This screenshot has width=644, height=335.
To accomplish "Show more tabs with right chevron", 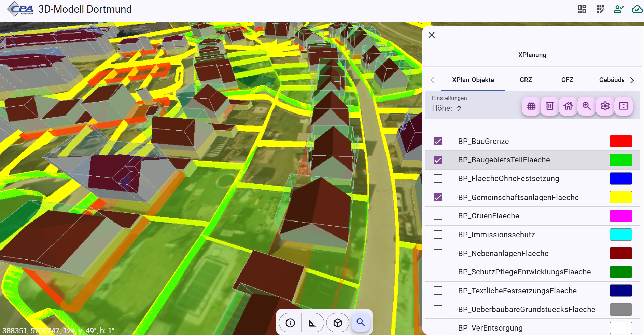I will coord(632,80).
